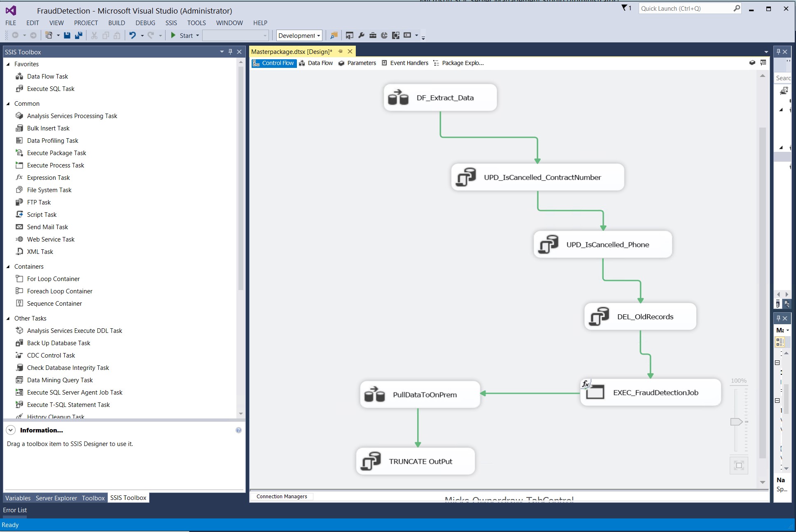Screen dimensions: 796x532
Task: Click the fit-view icon below zoom slider
Action: tap(739, 465)
